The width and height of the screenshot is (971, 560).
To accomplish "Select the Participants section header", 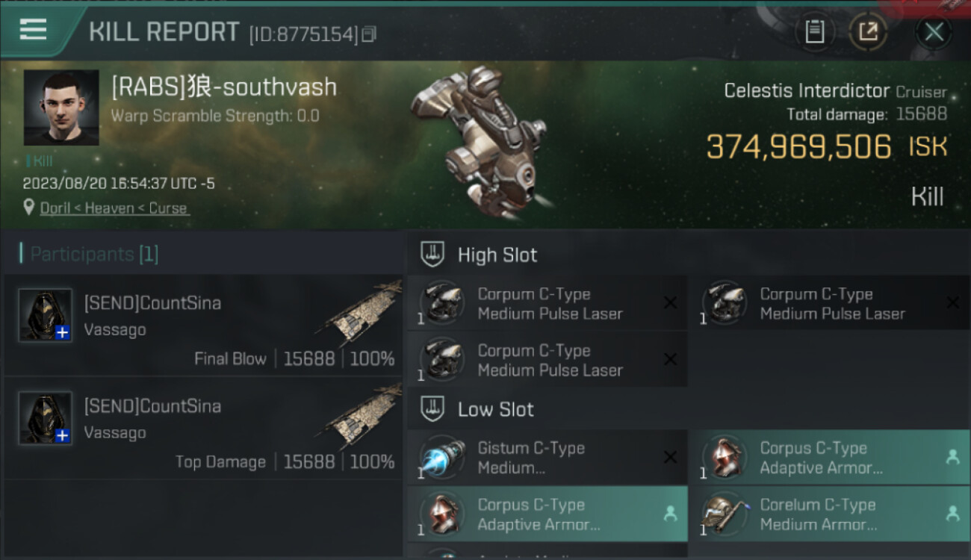I will (90, 255).
